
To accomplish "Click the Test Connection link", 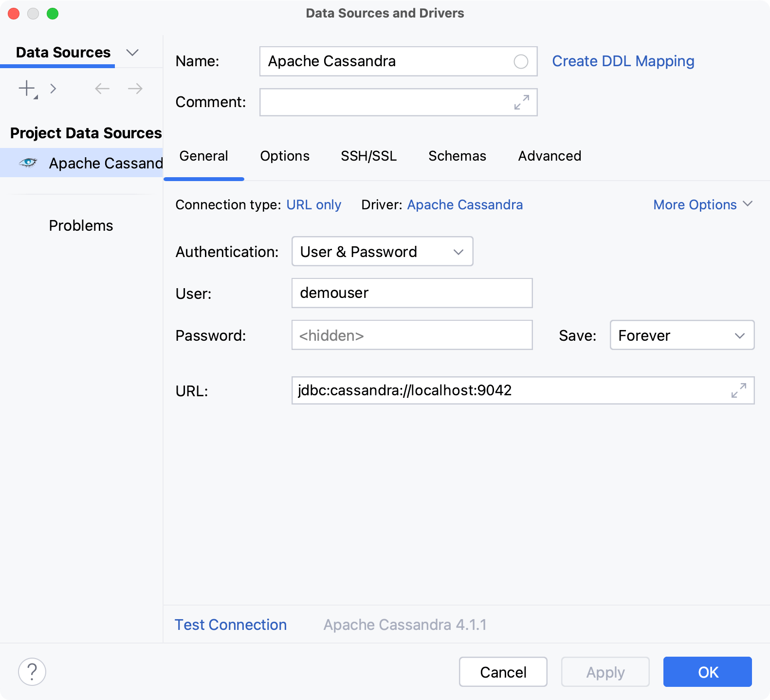I will pyautogui.click(x=231, y=625).
